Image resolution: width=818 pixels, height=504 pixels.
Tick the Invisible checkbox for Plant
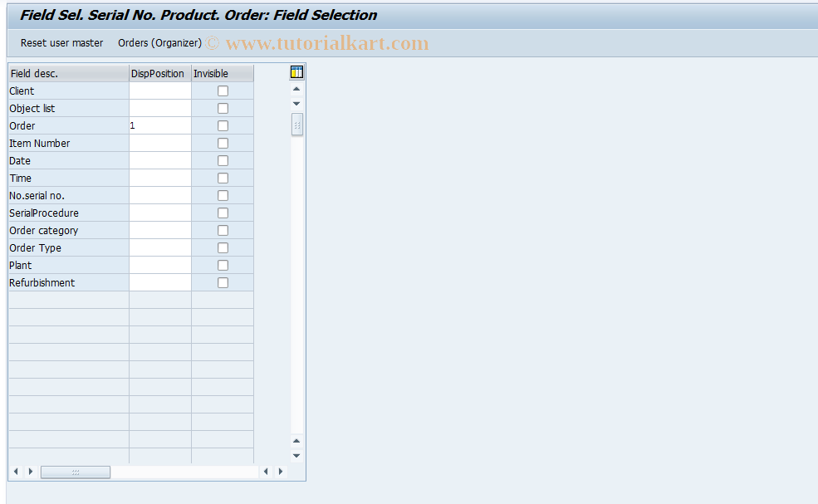(x=223, y=266)
